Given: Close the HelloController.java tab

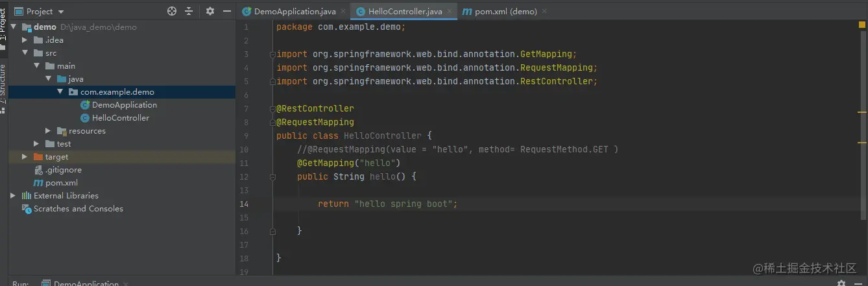Looking at the screenshot, I should coord(449,11).
